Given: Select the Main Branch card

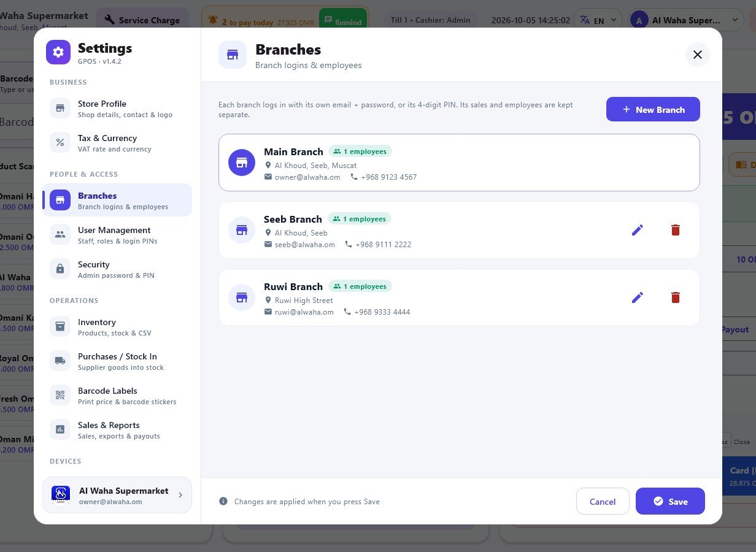Looking at the screenshot, I should [x=459, y=163].
